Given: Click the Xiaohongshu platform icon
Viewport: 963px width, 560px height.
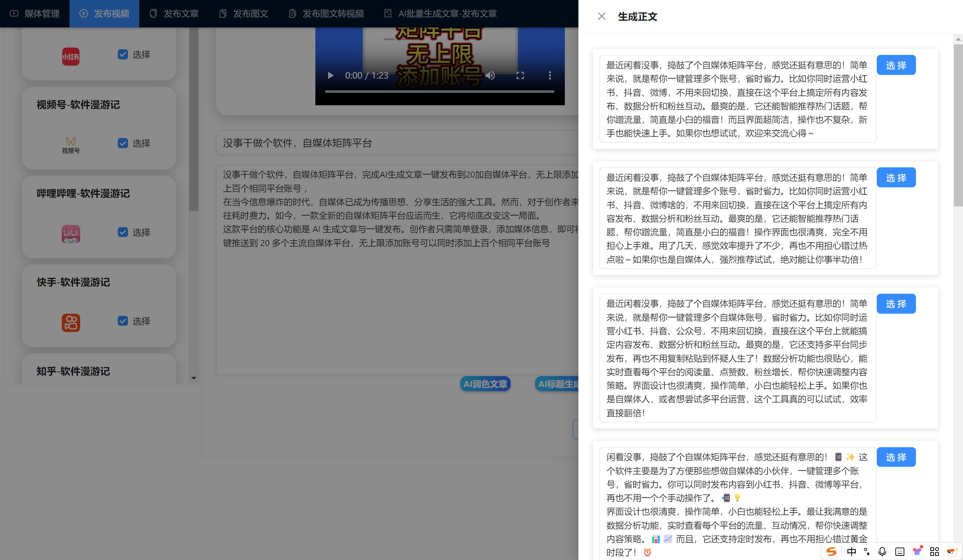Looking at the screenshot, I should [71, 56].
